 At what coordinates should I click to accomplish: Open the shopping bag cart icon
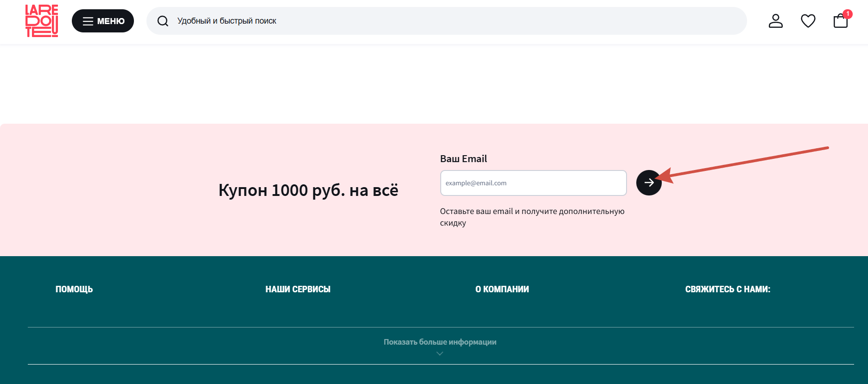pos(841,21)
